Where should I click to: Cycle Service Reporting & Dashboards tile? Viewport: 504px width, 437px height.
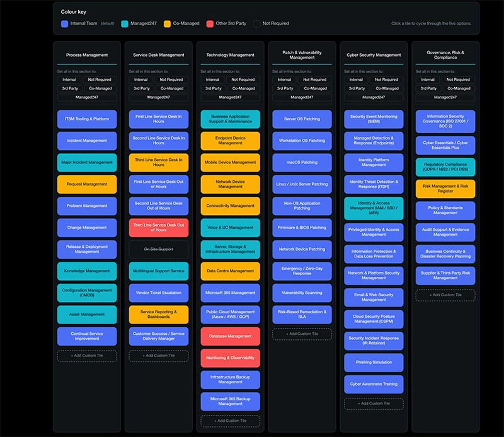point(159,315)
